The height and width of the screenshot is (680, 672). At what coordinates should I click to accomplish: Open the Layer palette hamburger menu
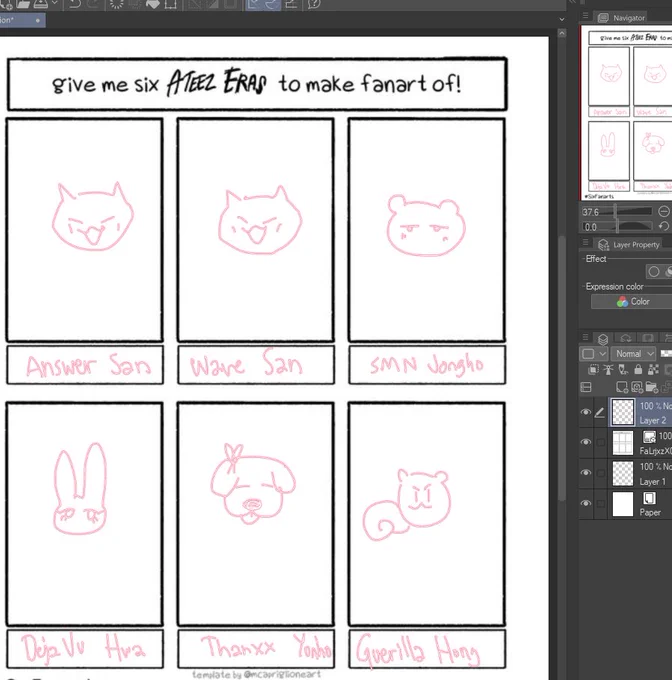pyautogui.click(x=585, y=337)
